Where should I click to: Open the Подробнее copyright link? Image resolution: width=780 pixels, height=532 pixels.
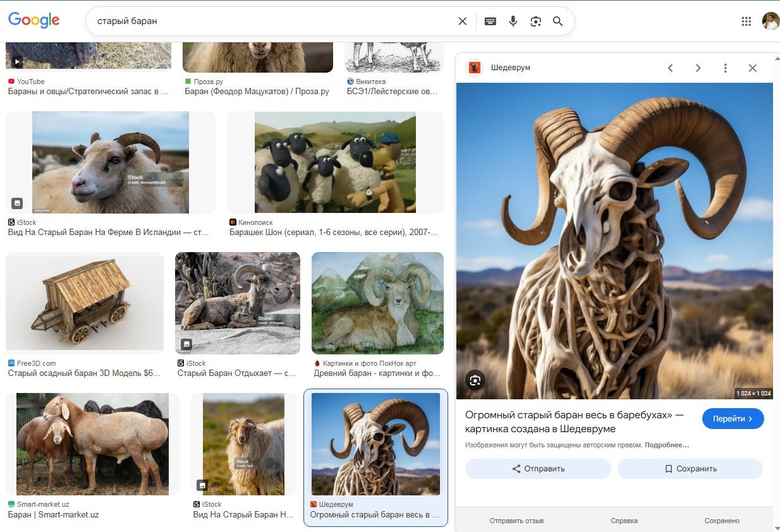(667, 445)
